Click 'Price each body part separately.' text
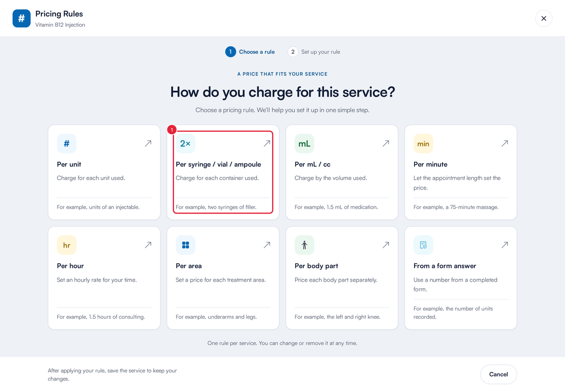This screenshot has width=565, height=392. point(336,280)
